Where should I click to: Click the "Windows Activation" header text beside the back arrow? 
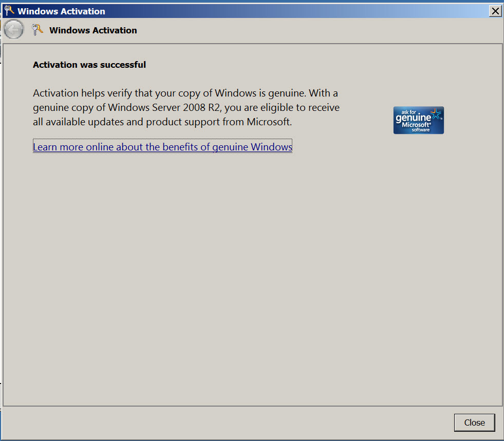click(x=93, y=30)
